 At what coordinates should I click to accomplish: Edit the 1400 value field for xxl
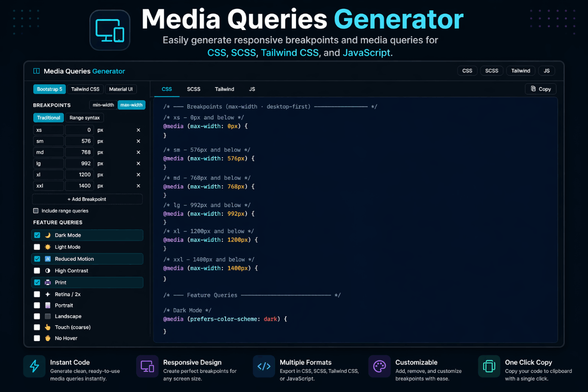tap(80, 186)
